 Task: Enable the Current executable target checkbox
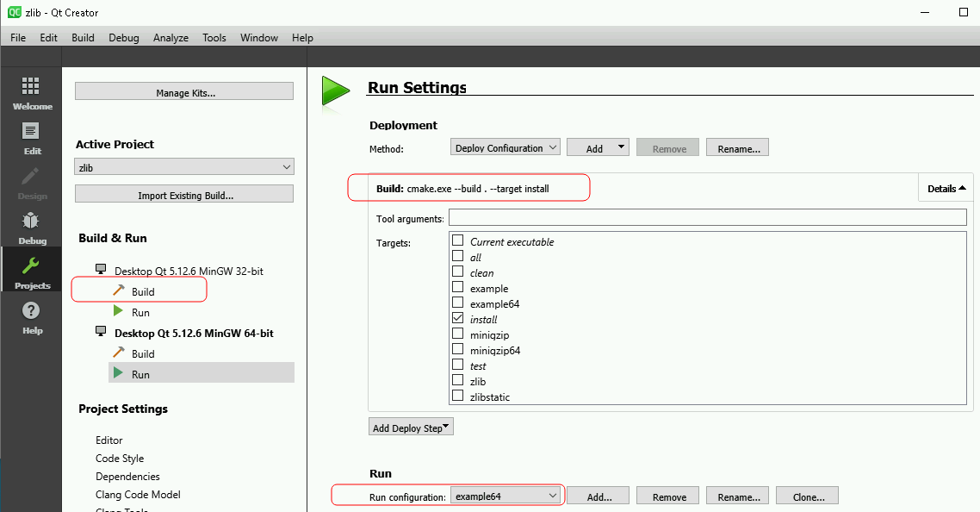457,240
